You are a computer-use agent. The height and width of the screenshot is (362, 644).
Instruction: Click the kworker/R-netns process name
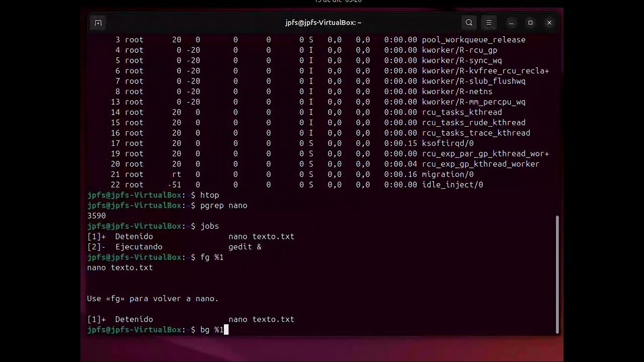point(457,92)
